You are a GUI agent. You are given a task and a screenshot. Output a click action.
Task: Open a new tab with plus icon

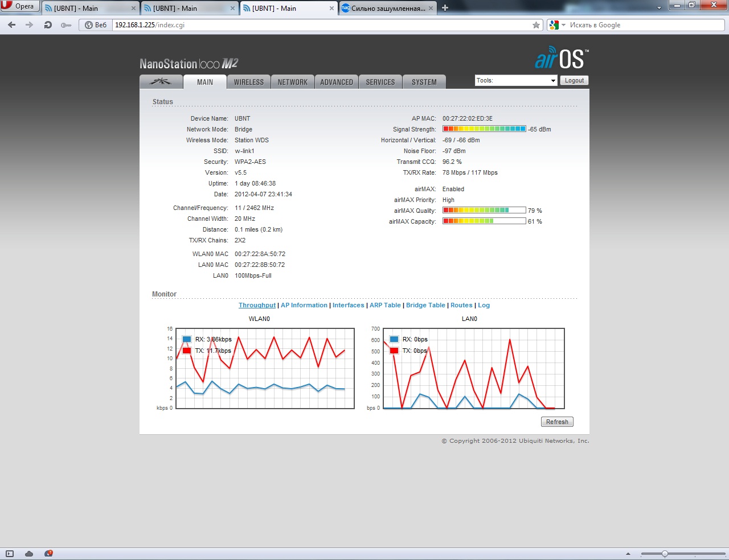click(x=445, y=8)
